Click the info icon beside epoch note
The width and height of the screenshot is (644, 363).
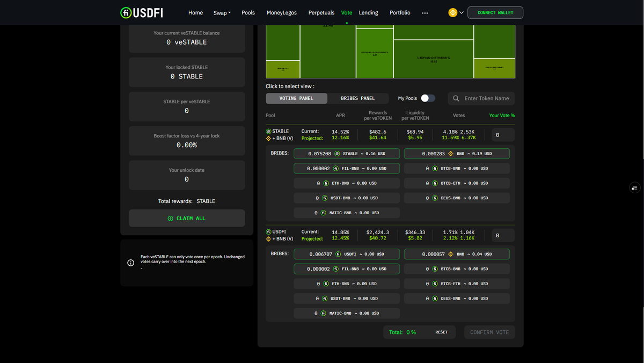point(130,263)
